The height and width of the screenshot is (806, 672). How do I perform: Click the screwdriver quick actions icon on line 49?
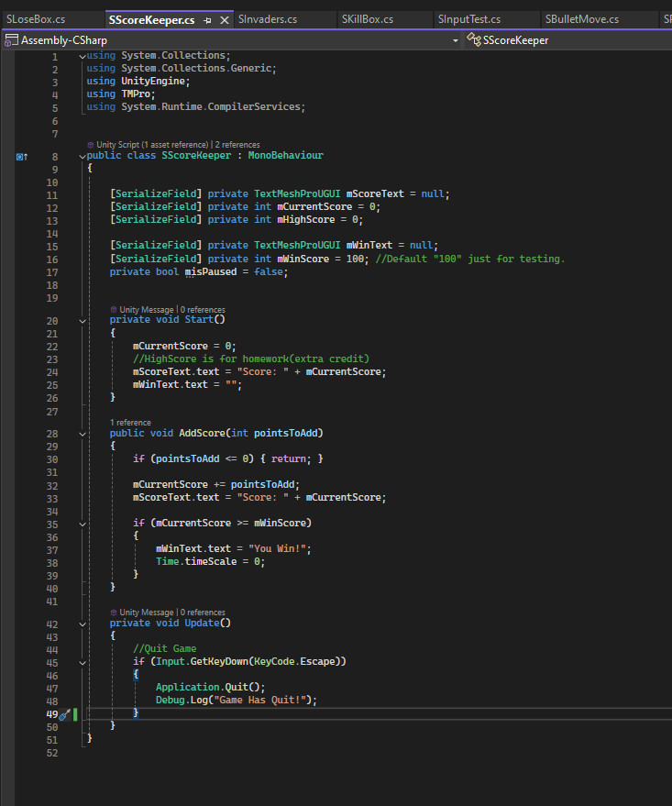coord(64,714)
